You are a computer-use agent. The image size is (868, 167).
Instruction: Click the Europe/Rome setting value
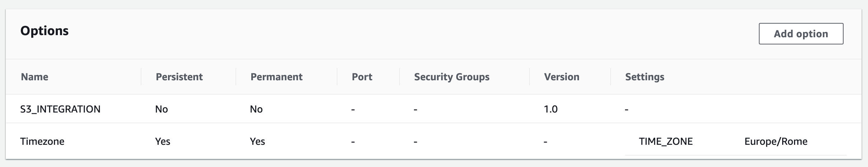(776, 141)
